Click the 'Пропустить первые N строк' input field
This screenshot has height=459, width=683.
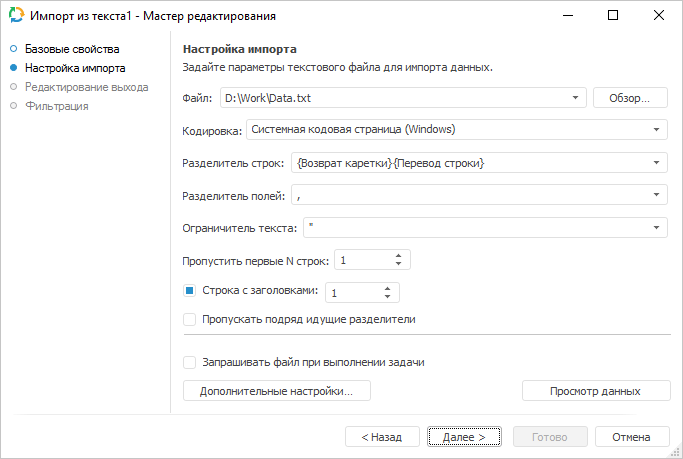point(362,260)
